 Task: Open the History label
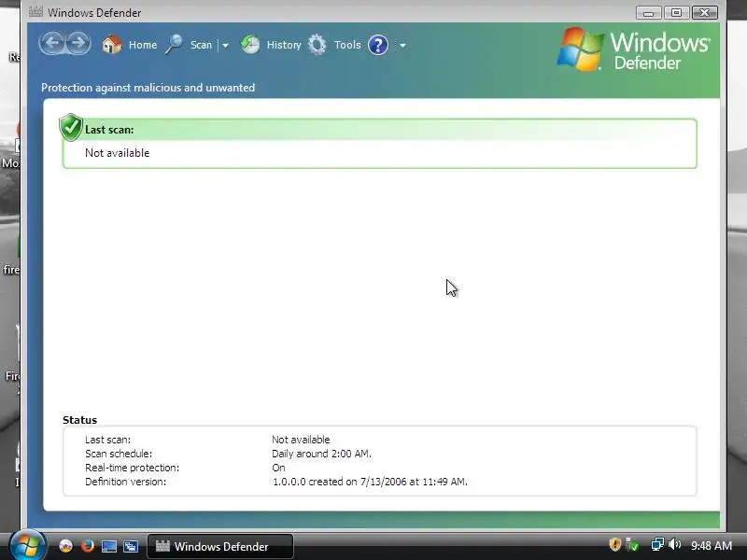click(x=284, y=45)
